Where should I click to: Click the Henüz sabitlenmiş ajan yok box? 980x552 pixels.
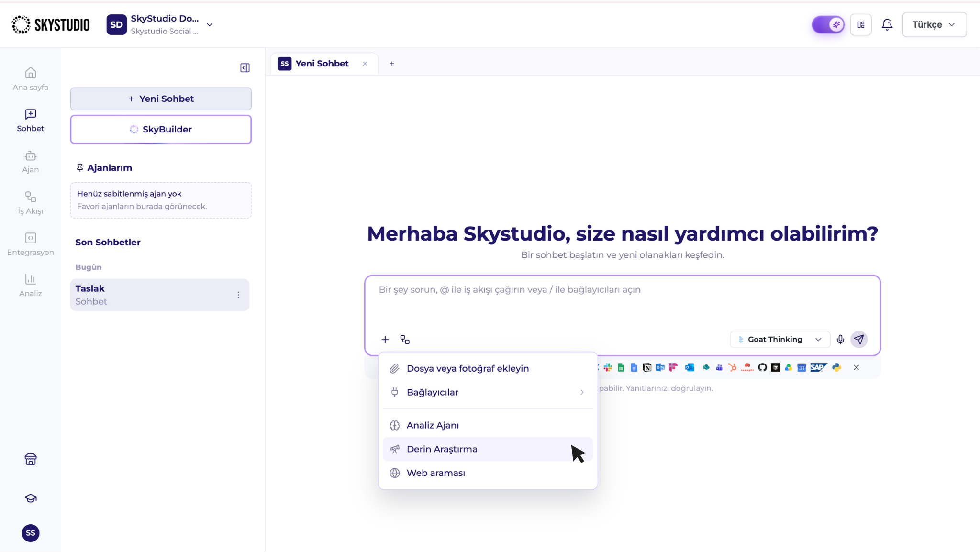tap(161, 200)
